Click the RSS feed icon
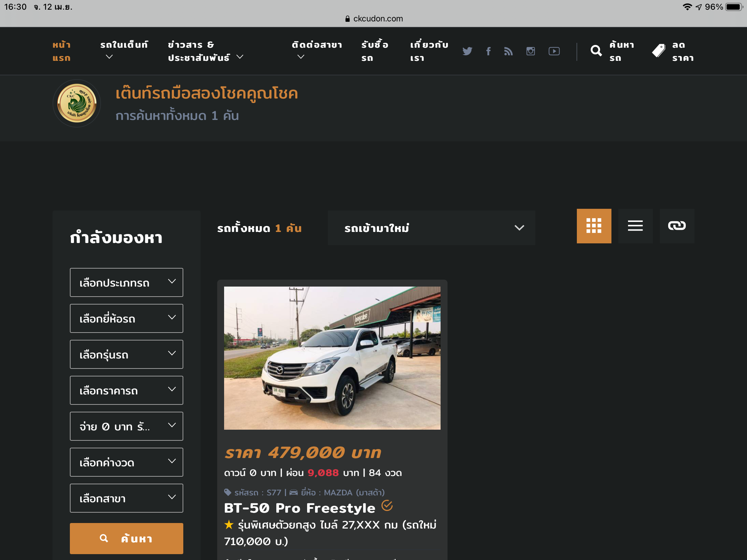Viewport: 747px width, 560px height. (x=508, y=51)
